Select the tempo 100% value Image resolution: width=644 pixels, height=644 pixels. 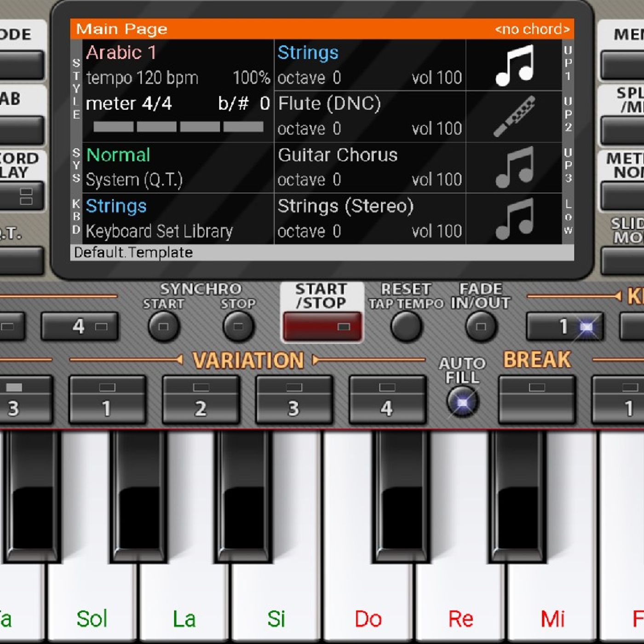pyautogui.click(x=251, y=78)
